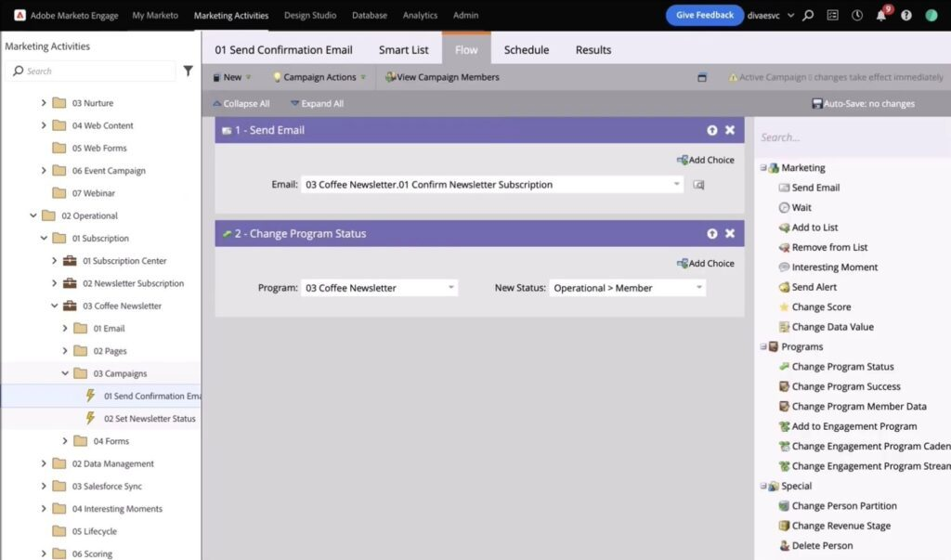The image size is (951, 560).
Task: Open Campaign Actions menu
Action: (319, 77)
